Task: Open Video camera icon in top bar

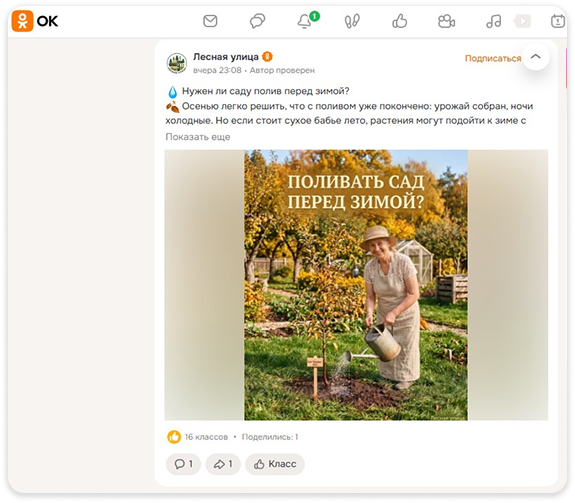Action: point(446,21)
